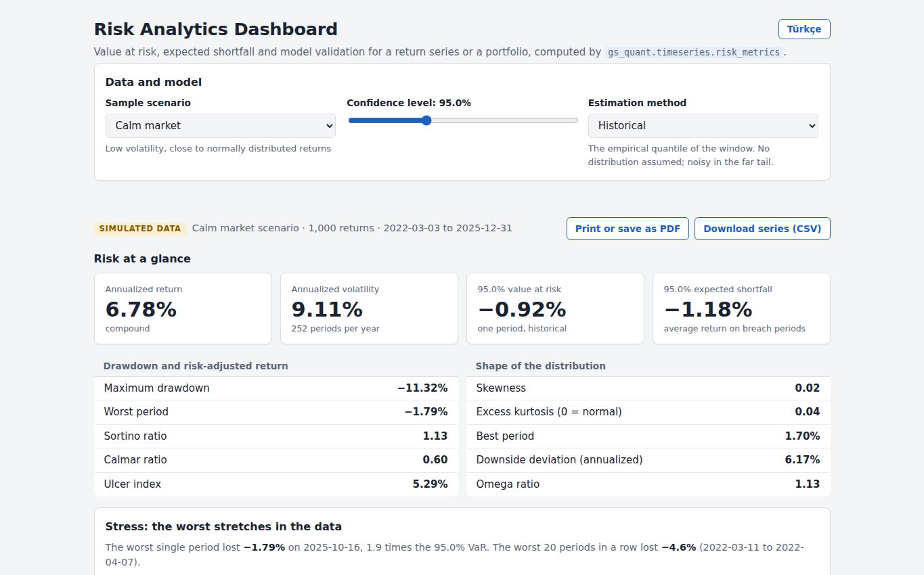This screenshot has width=924, height=575.
Task: Switch language with the Türkçe button
Action: coord(804,29)
